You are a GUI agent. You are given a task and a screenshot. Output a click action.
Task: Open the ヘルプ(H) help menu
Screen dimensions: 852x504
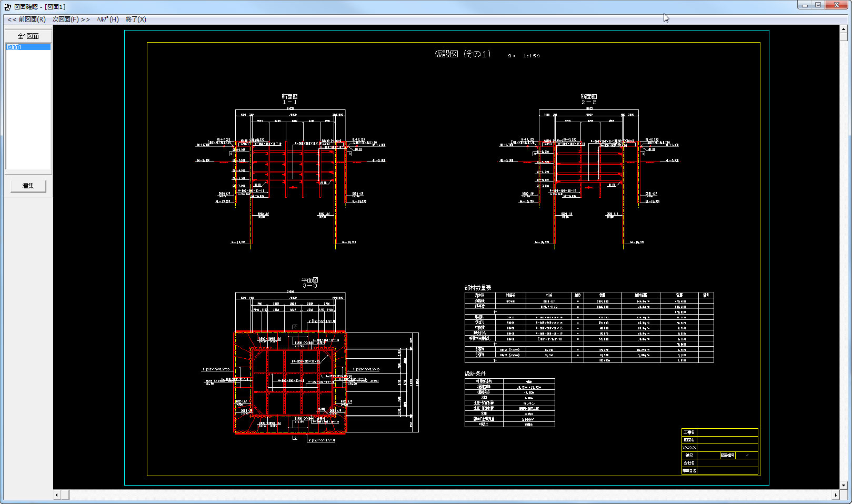pos(108,19)
